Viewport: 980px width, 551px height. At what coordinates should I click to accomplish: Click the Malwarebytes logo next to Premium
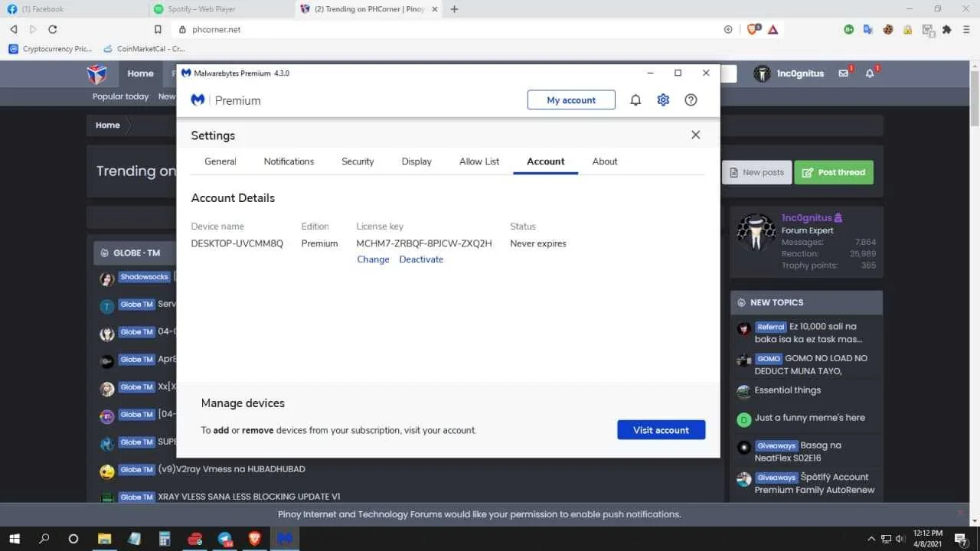198,100
